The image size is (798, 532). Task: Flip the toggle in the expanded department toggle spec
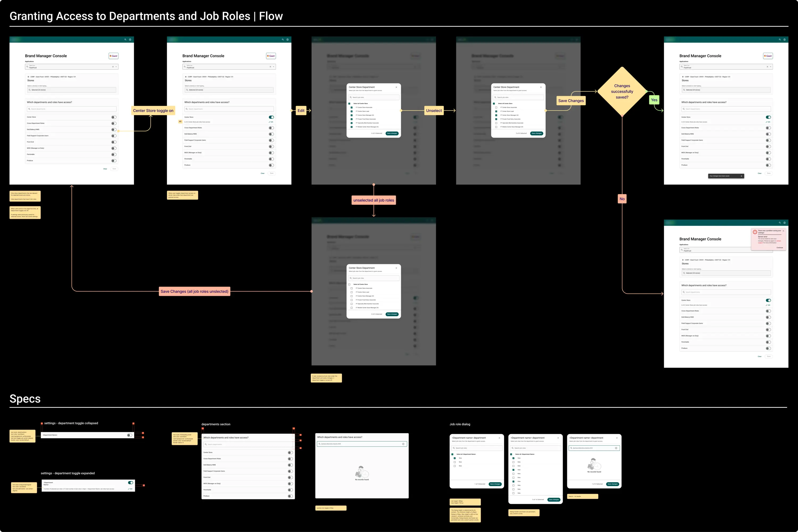[x=131, y=483]
